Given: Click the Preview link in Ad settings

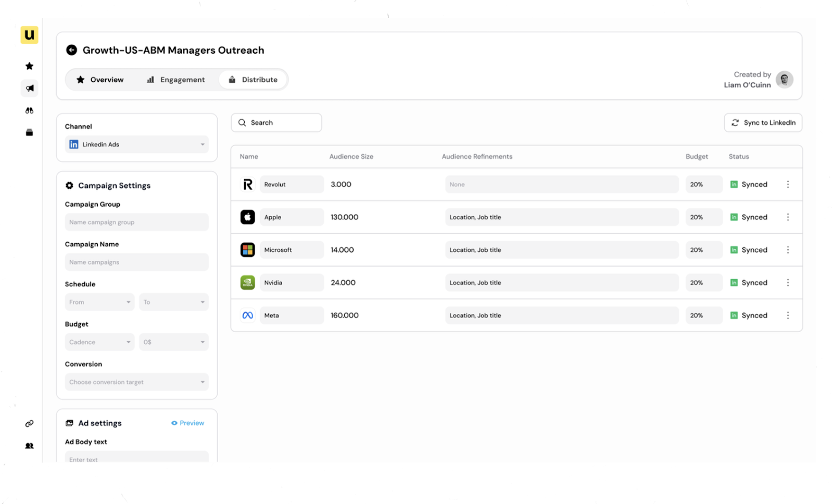Looking at the screenshot, I should 188,423.
